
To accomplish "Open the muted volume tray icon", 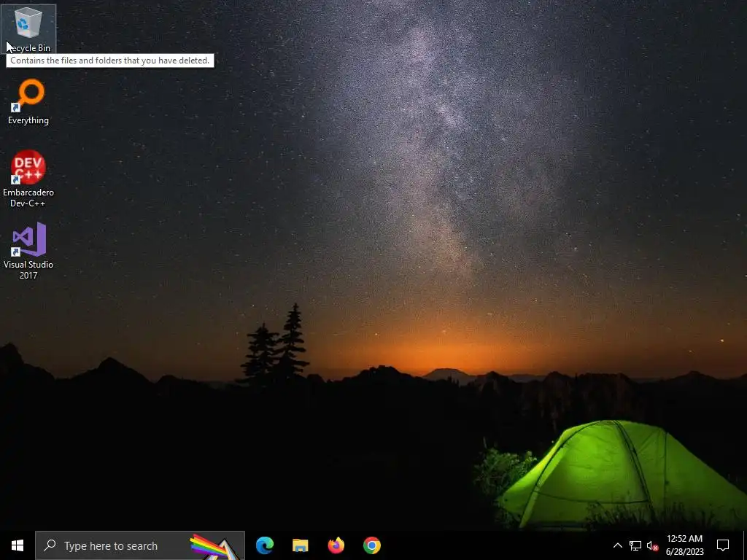I will (653, 545).
